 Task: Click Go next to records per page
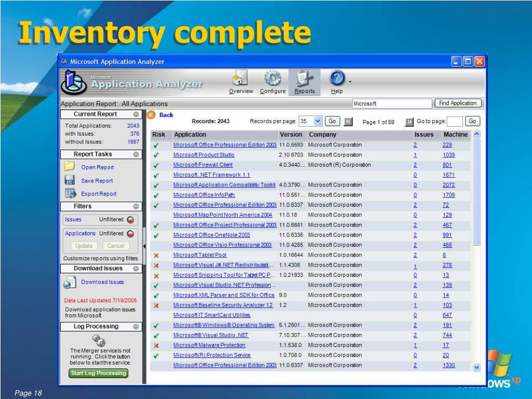click(332, 121)
